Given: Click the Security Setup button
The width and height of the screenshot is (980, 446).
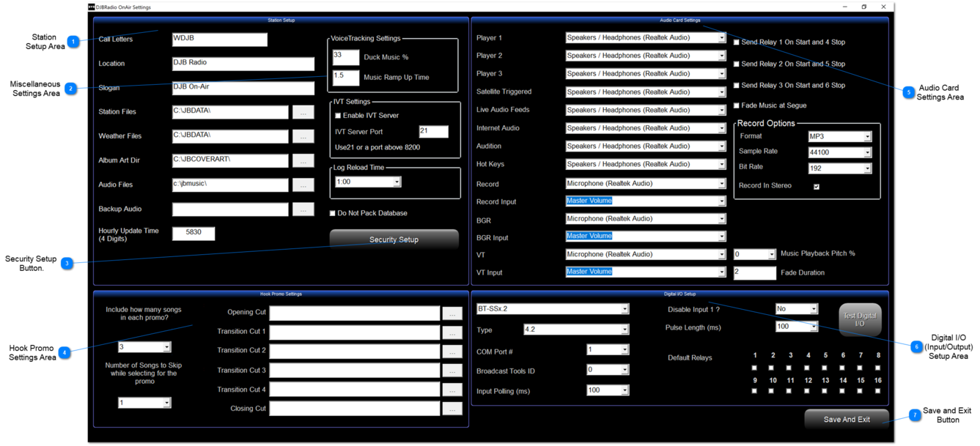Looking at the screenshot, I should pos(394,239).
